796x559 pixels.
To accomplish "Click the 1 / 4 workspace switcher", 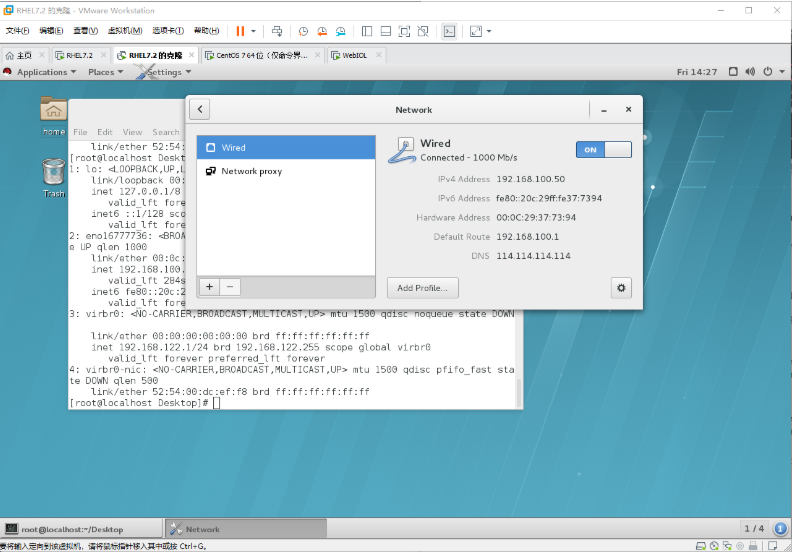I will (754, 529).
